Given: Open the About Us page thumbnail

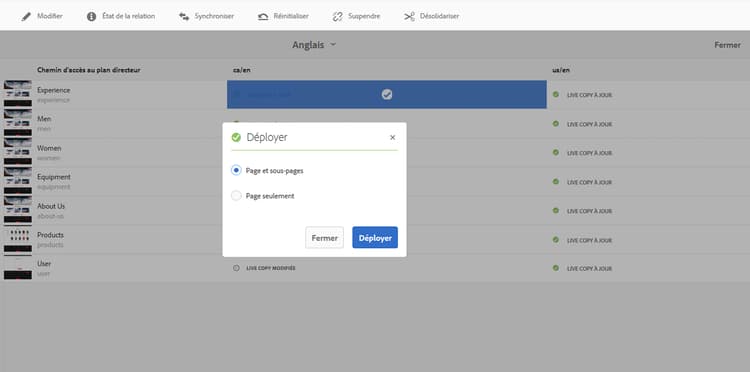Looking at the screenshot, I should click(x=18, y=209).
